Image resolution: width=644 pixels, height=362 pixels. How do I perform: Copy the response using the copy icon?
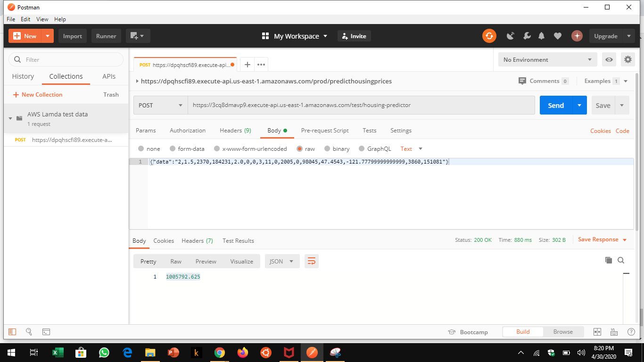(608, 260)
